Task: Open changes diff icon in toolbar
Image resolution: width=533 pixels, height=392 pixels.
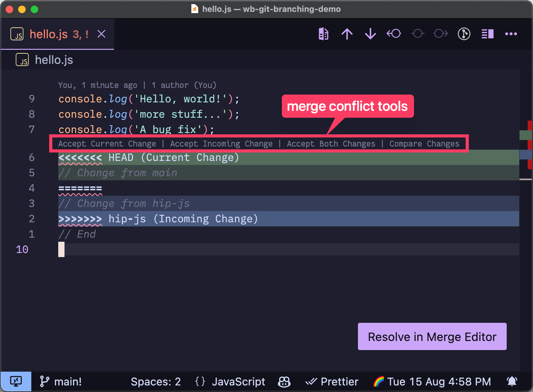Action: coord(323,34)
